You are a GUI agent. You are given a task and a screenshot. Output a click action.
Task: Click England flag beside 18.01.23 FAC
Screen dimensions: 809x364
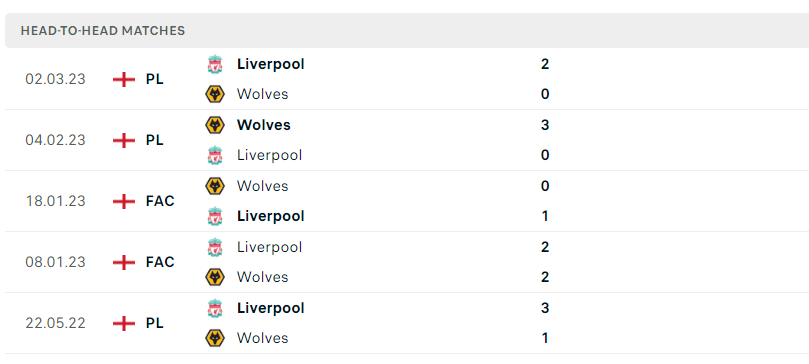tap(124, 201)
